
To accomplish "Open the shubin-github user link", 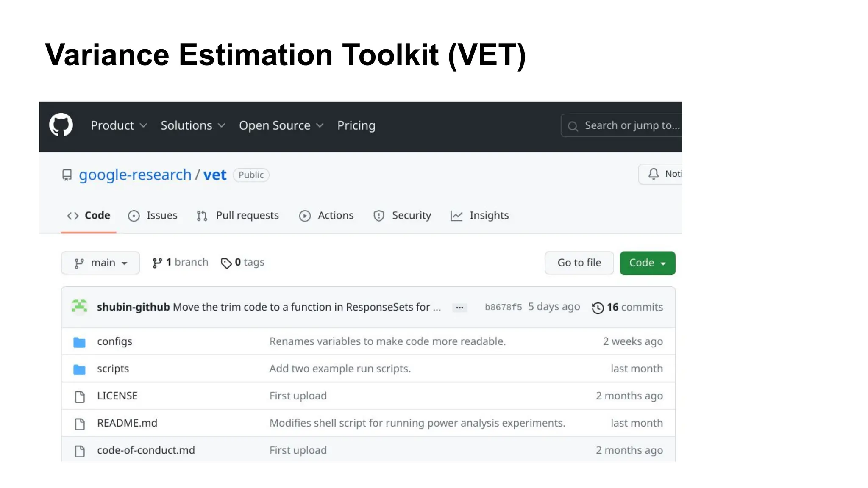I will pyautogui.click(x=133, y=307).
